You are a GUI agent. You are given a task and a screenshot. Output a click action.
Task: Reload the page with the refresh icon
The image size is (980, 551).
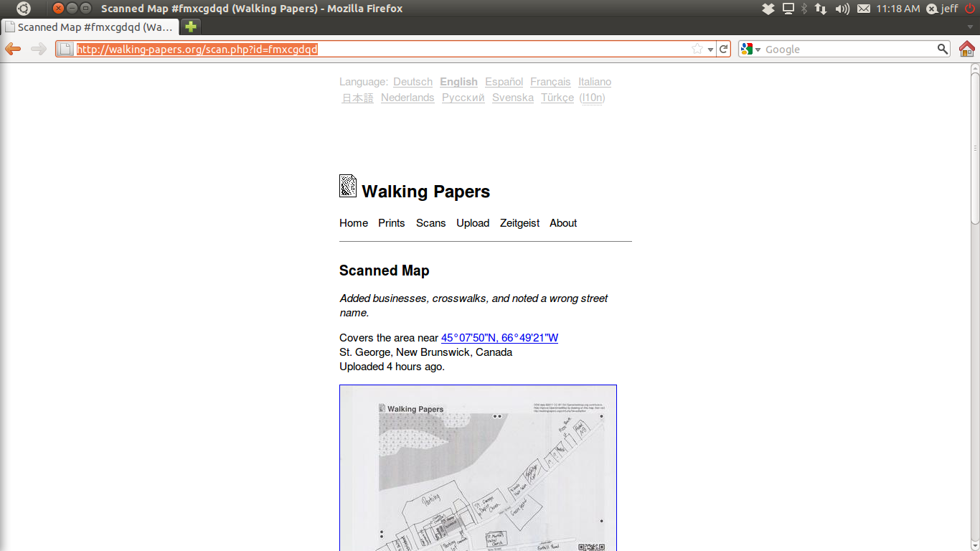click(724, 49)
